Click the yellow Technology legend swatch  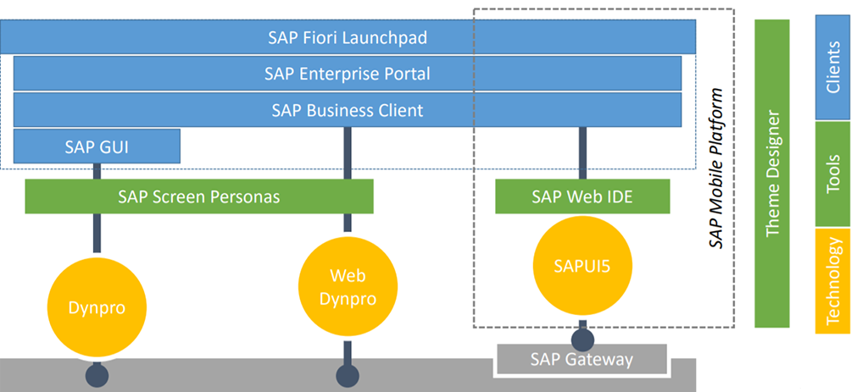832,280
